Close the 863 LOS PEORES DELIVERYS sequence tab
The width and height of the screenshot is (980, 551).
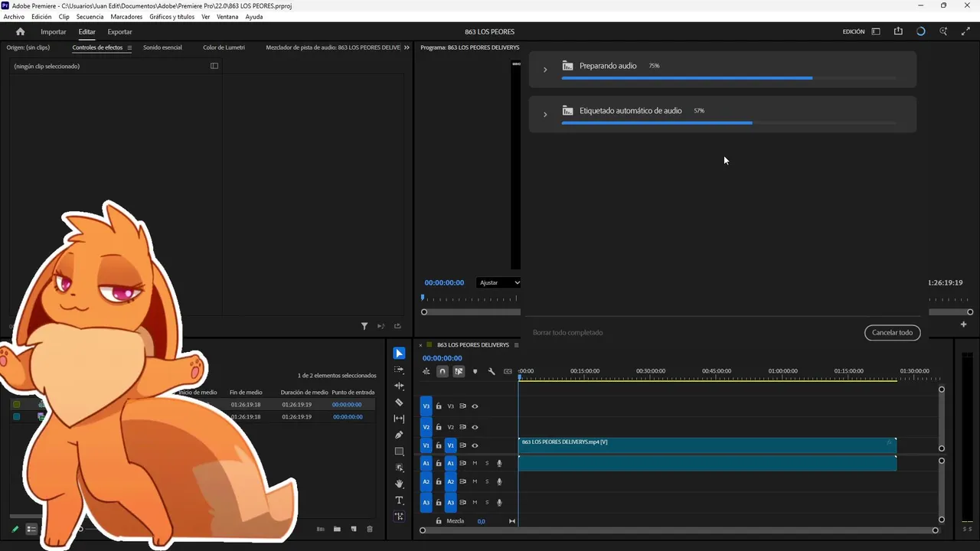[422, 345]
